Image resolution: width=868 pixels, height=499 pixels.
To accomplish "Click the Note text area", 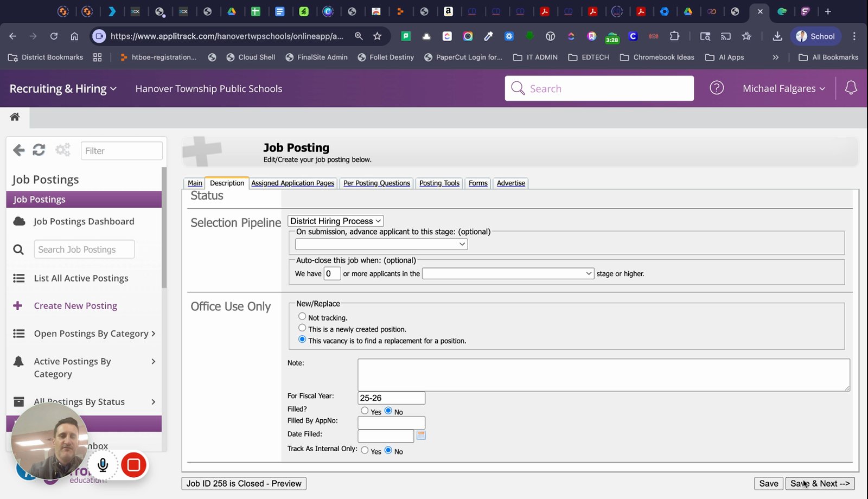I will pyautogui.click(x=604, y=375).
